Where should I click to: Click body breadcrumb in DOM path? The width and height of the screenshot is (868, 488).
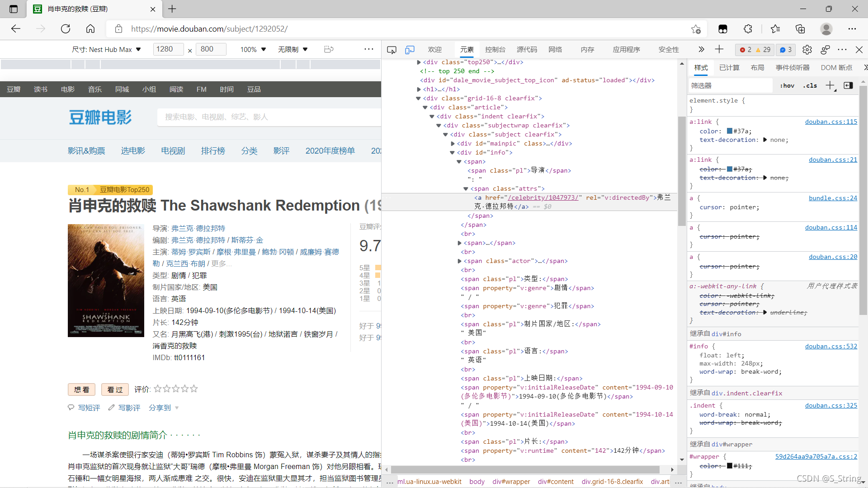click(476, 482)
